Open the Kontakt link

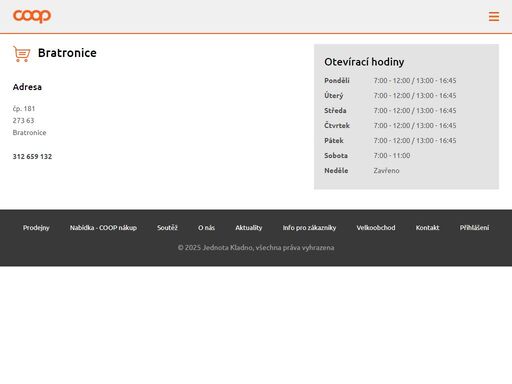(427, 228)
